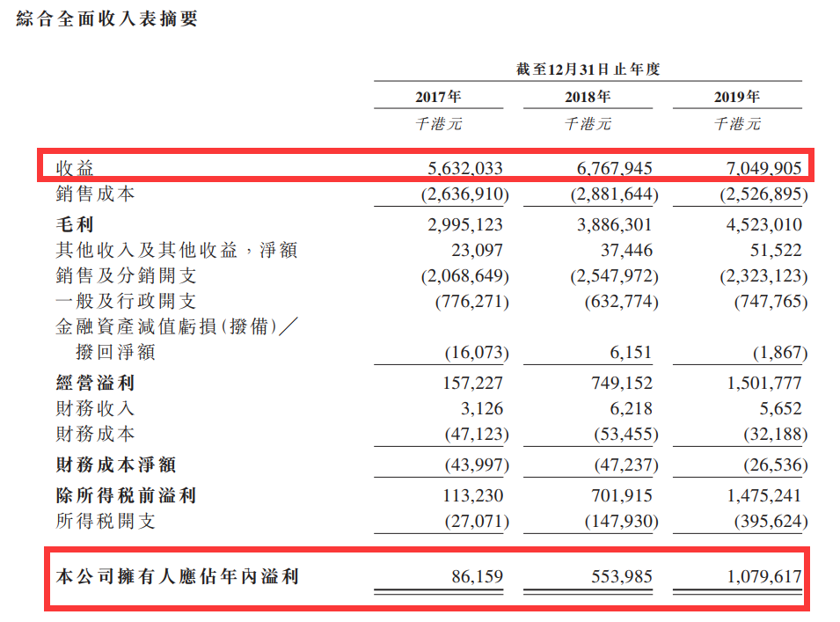Click value (2,068,649)
The width and height of the screenshot is (840, 622).
point(465,276)
